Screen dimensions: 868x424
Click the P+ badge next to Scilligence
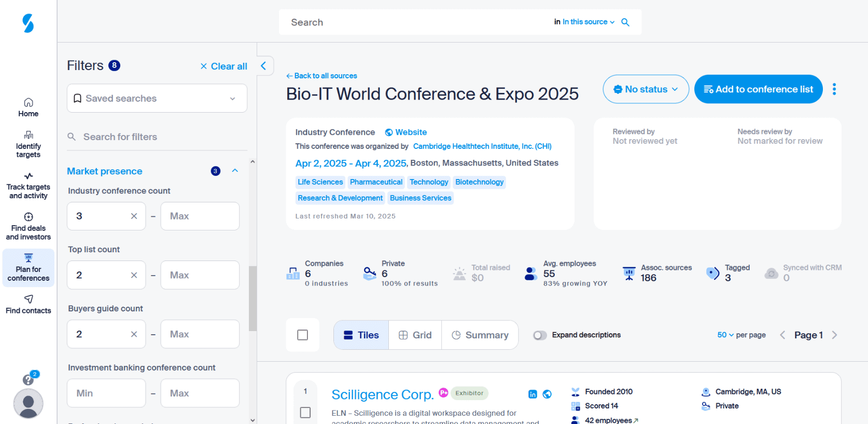click(x=443, y=392)
